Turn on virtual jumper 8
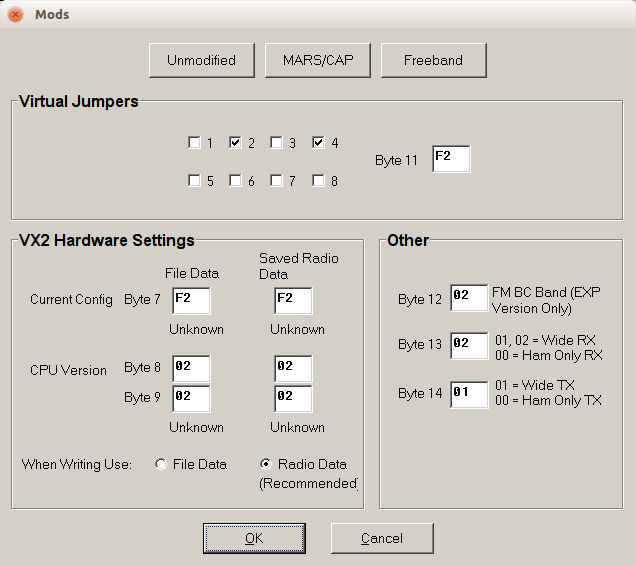The image size is (636, 566). point(318,180)
